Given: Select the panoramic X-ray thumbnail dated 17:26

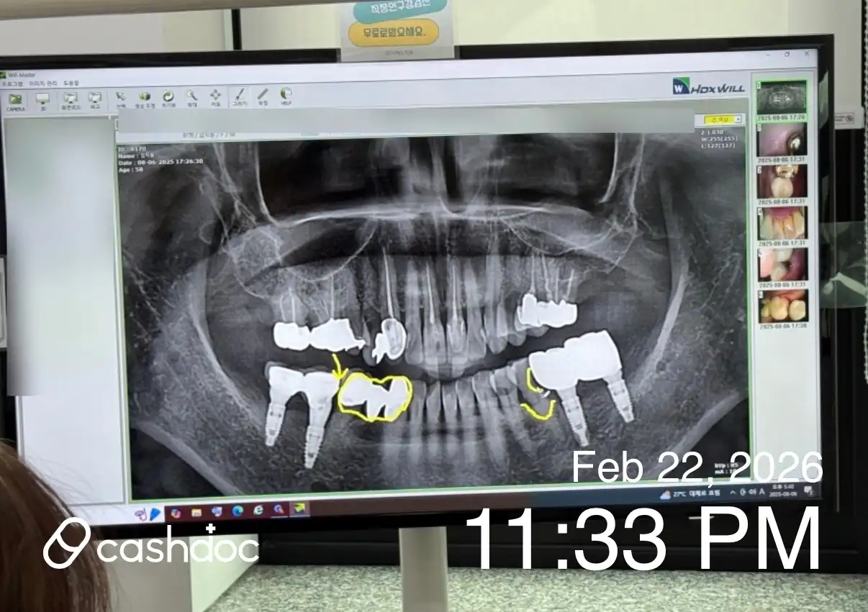Looking at the screenshot, I should point(781,98).
